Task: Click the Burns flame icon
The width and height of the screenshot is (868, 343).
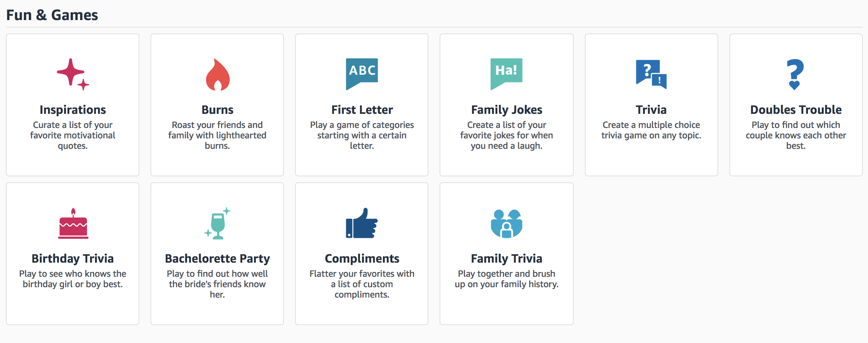Action: click(218, 74)
